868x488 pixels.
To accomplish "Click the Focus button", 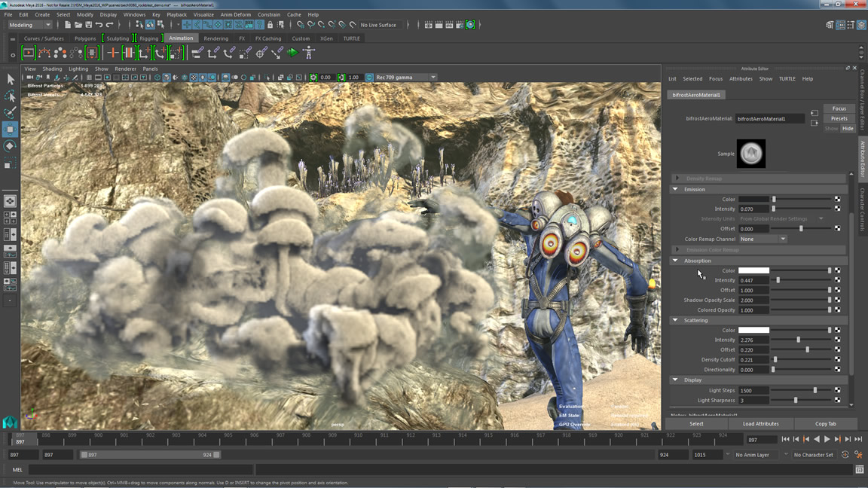I will click(x=839, y=108).
